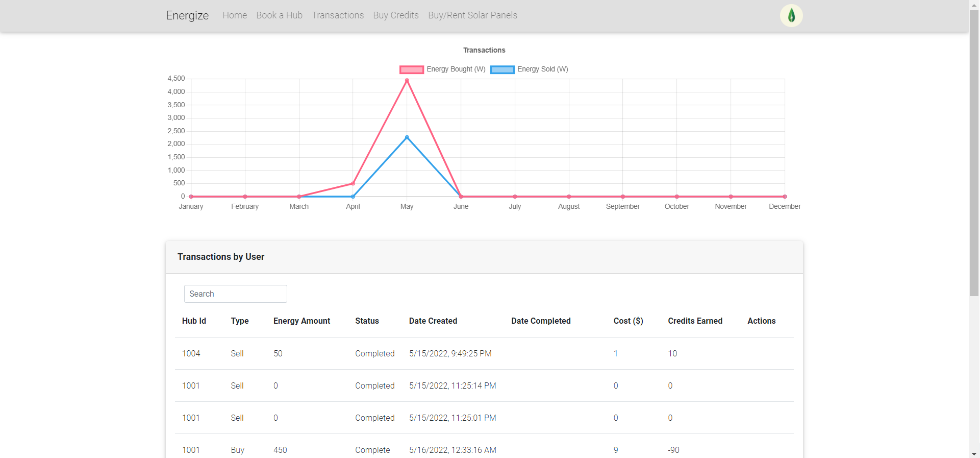This screenshot has height=458, width=980.
Task: Go to the Home nav item
Action: (x=235, y=15)
